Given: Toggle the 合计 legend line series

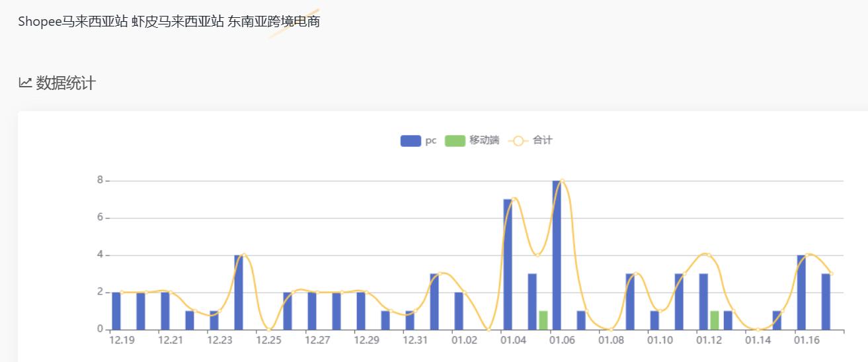Looking at the screenshot, I should pyautogui.click(x=530, y=140).
